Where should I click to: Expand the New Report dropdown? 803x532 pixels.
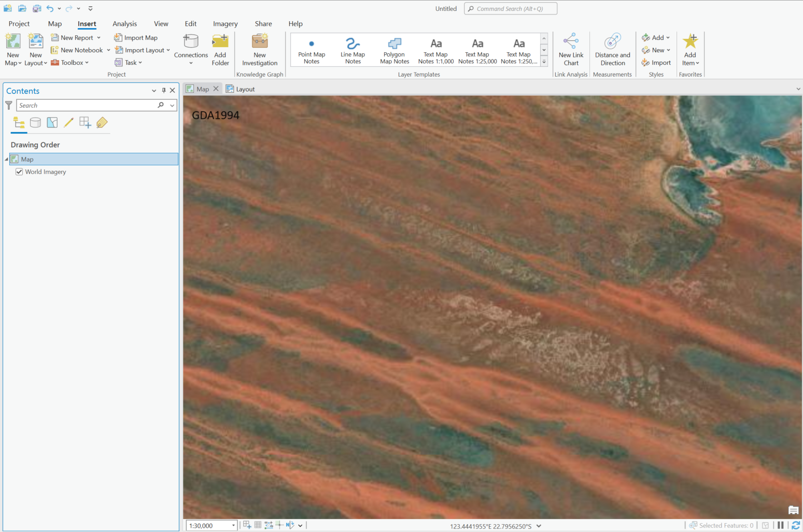coord(98,37)
